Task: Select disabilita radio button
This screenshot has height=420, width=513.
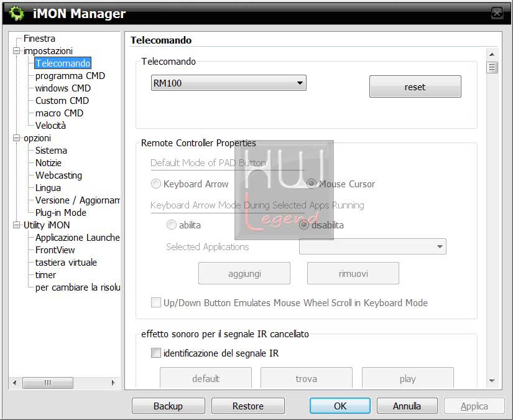Action: tap(304, 225)
